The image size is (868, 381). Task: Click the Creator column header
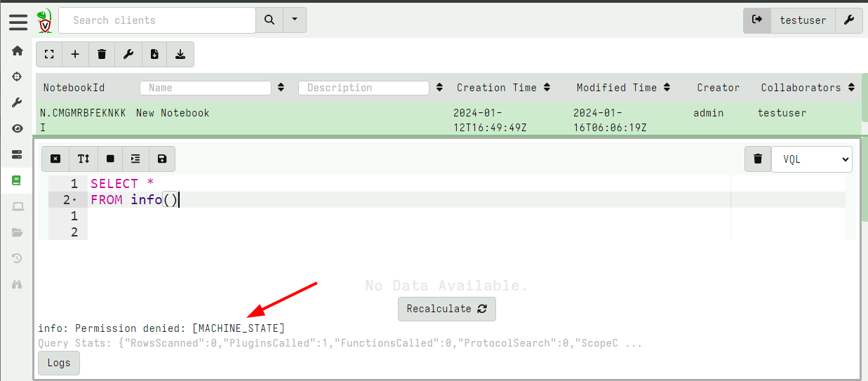pyautogui.click(x=718, y=88)
